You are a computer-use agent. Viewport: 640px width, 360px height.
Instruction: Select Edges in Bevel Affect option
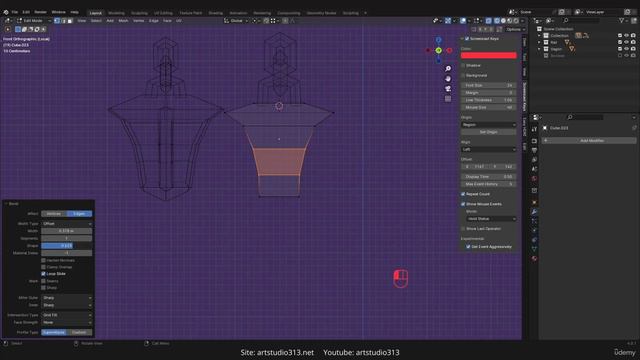pyautogui.click(x=79, y=214)
